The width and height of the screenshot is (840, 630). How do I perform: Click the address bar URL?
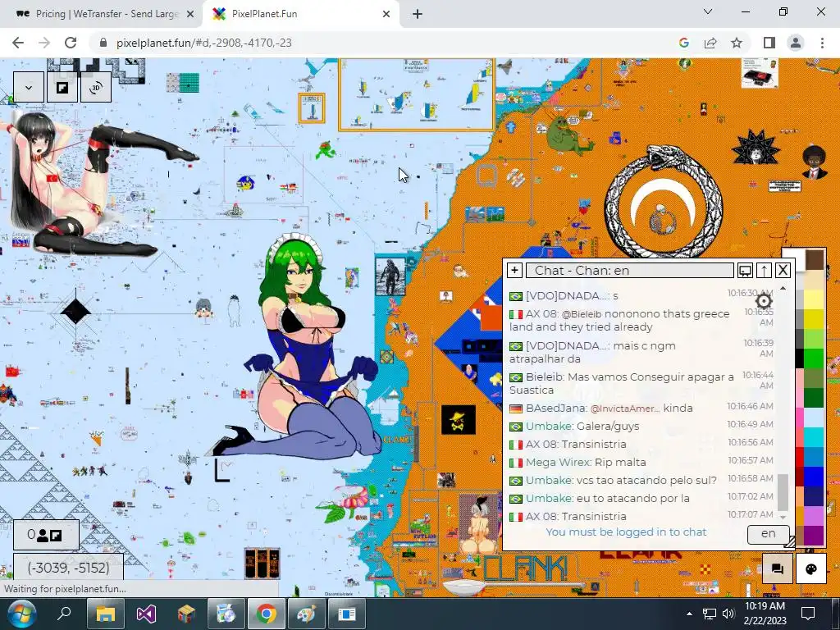(204, 43)
